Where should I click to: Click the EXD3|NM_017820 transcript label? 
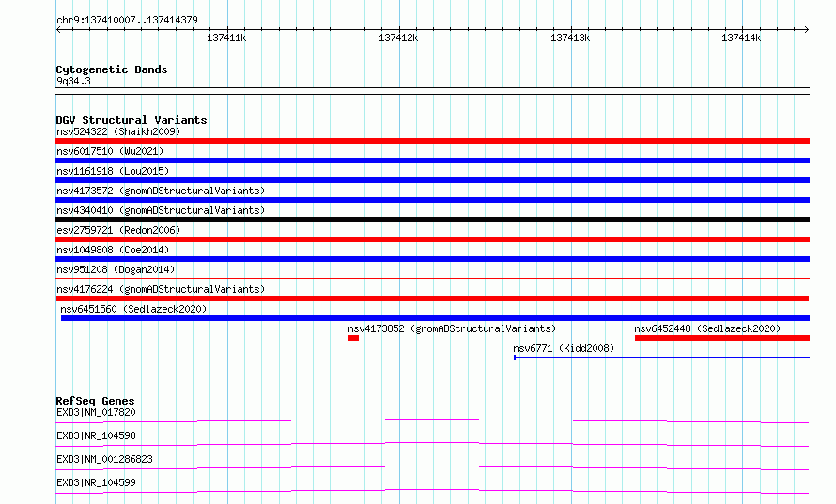96,412
